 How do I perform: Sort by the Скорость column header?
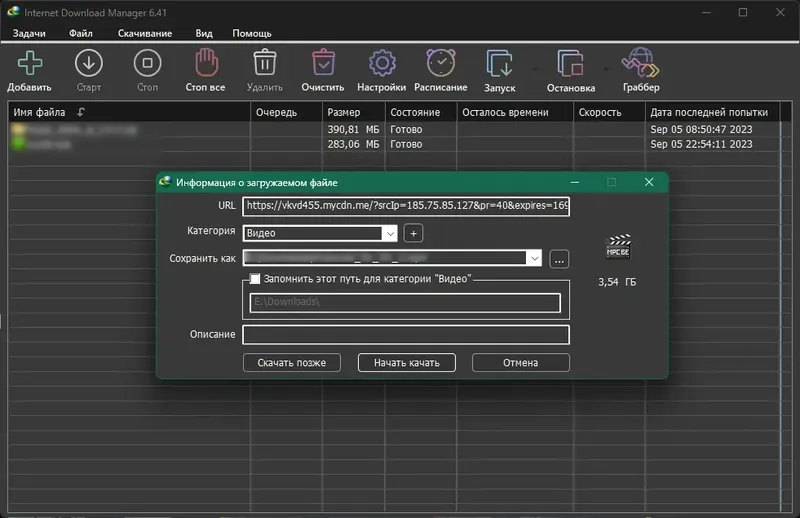pos(609,112)
